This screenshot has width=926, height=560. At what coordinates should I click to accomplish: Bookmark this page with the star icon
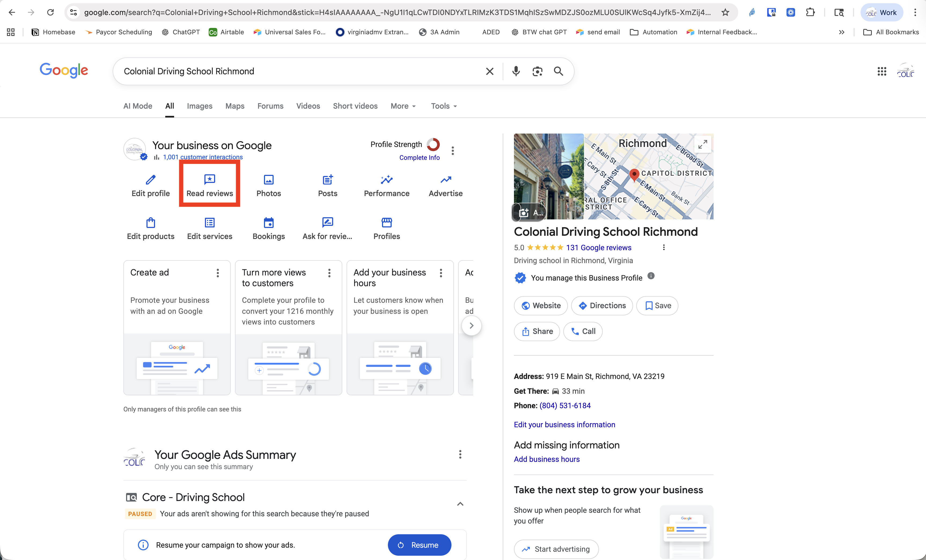(725, 12)
